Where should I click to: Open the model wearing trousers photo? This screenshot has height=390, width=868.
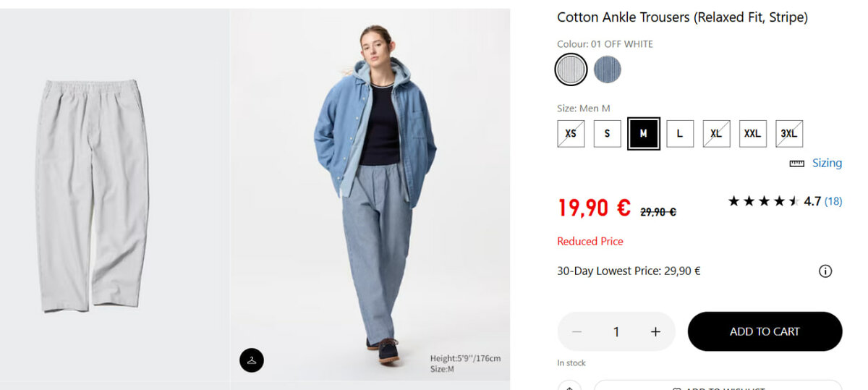pyautogui.click(x=370, y=195)
